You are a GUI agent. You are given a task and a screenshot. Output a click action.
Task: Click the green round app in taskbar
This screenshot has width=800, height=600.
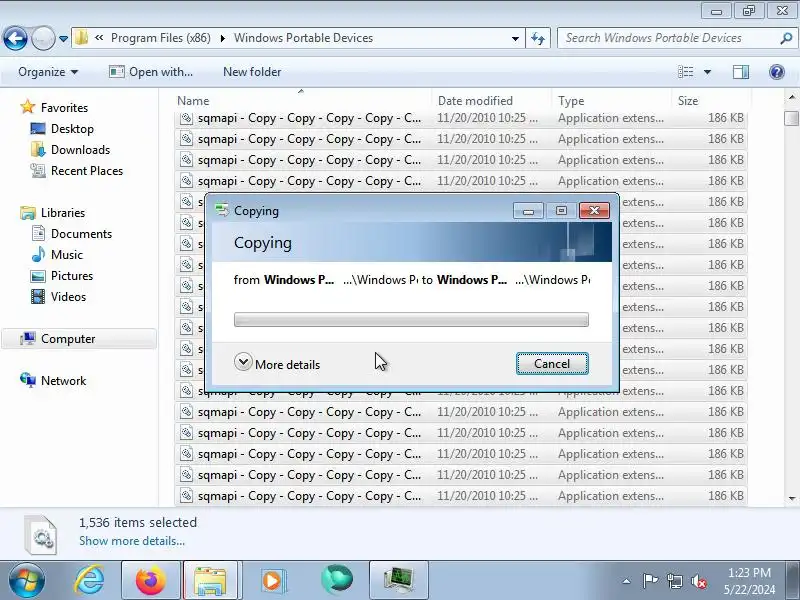(x=336, y=580)
